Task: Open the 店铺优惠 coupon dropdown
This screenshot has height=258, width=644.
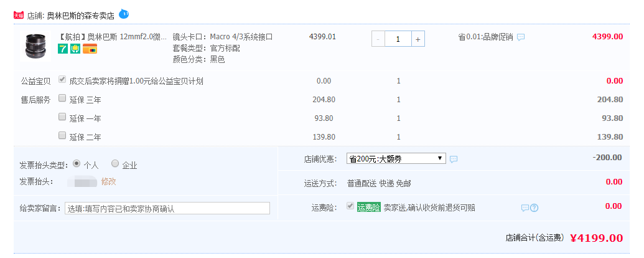Action: click(396, 158)
